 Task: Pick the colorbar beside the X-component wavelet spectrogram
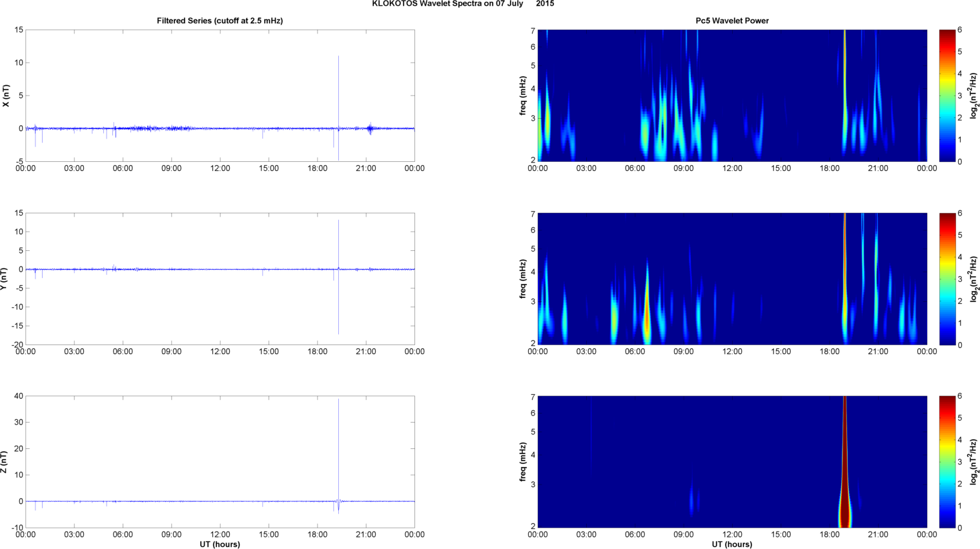(947, 95)
